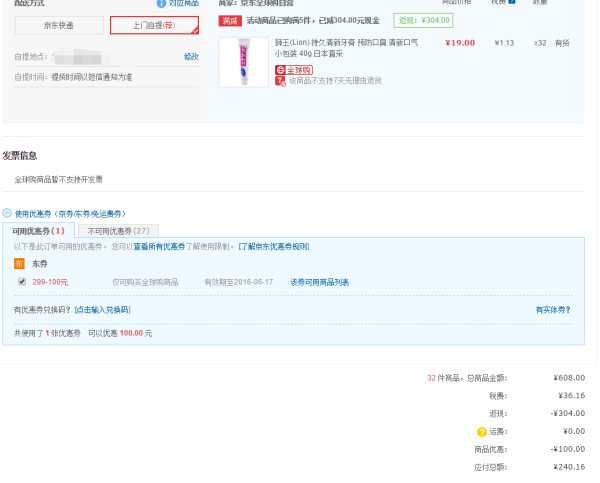
Task: Select 上门自提 pickup option
Action: [x=154, y=25]
